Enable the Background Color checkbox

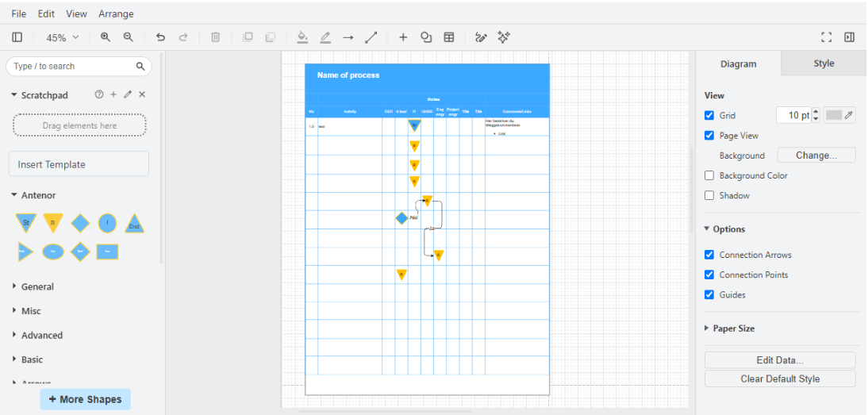pyautogui.click(x=709, y=175)
